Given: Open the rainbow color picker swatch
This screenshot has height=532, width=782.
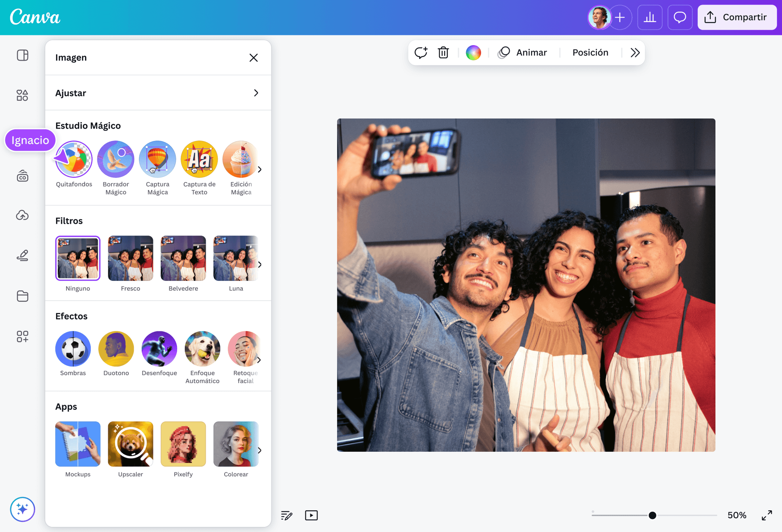Looking at the screenshot, I should [473, 53].
